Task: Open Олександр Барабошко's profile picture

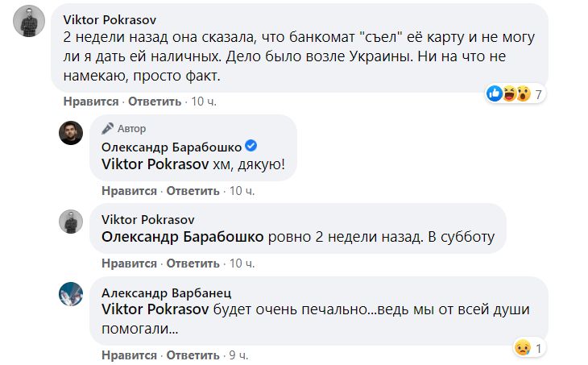Action: point(72,133)
